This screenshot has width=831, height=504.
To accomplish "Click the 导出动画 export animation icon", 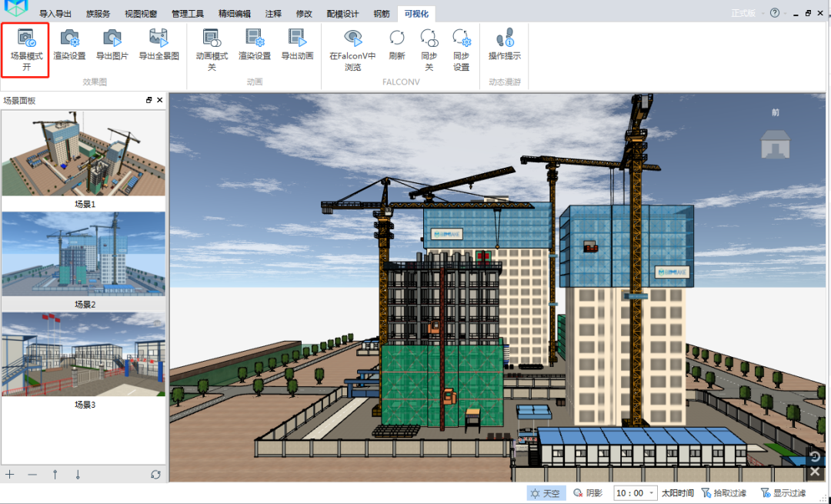I will [x=297, y=48].
